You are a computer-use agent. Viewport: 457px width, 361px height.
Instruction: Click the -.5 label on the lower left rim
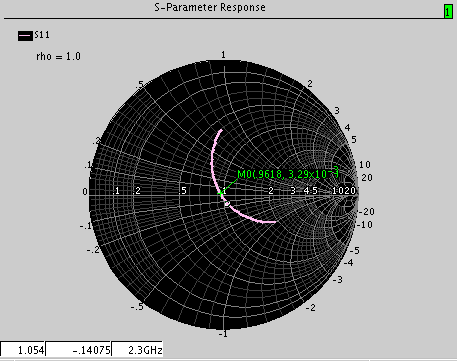click(x=137, y=306)
